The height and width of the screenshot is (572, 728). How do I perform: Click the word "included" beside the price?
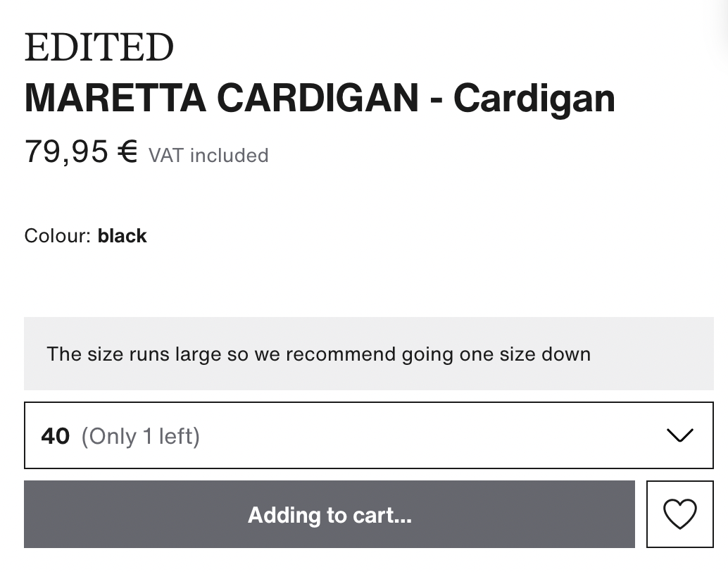coord(229,155)
